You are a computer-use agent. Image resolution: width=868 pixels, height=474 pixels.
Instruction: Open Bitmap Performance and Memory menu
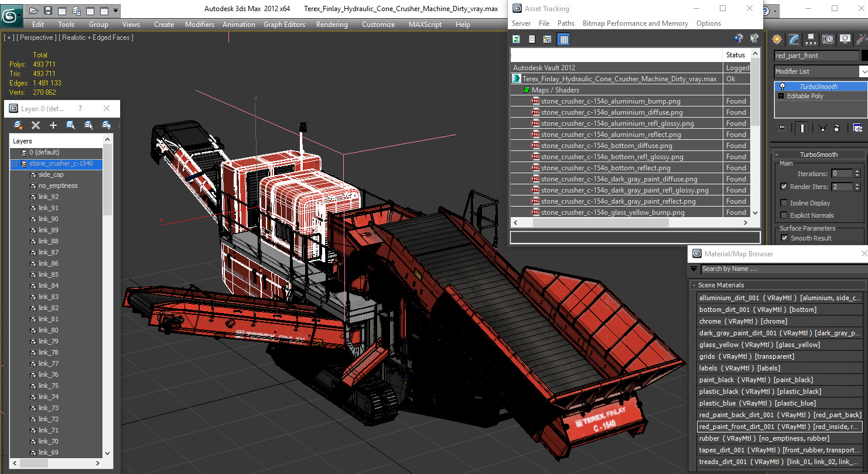pos(635,23)
